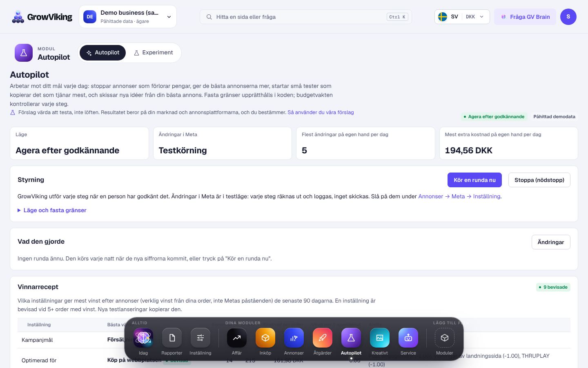The image size is (588, 368).
Task: Follow the Så använder du våra förslag link
Action: 321,112
